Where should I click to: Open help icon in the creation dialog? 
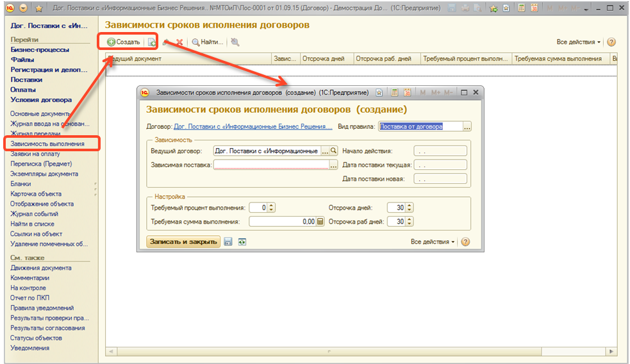(465, 242)
